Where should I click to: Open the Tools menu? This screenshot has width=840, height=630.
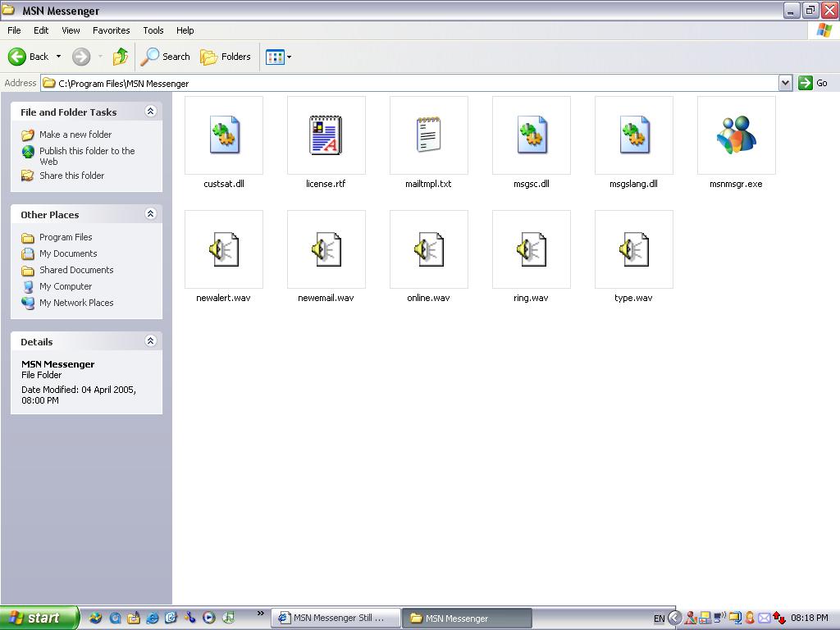point(153,30)
